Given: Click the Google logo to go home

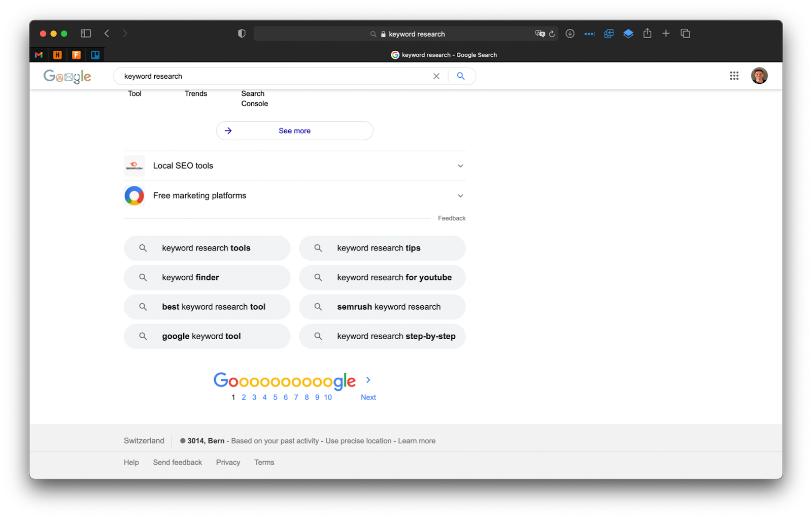Looking at the screenshot, I should (67, 76).
